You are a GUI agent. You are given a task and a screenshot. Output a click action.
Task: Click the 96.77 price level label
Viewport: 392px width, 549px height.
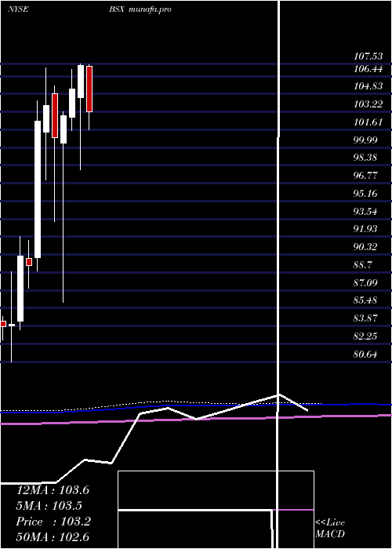pyautogui.click(x=365, y=176)
